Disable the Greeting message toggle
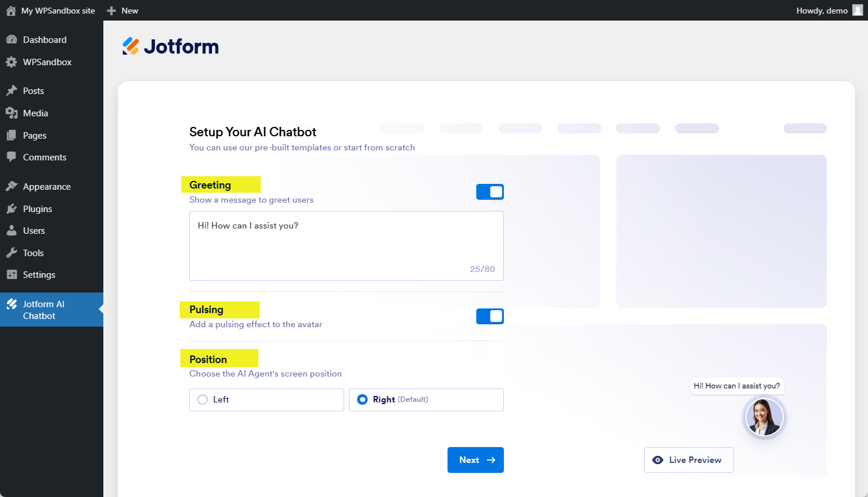868x497 pixels. 490,192
